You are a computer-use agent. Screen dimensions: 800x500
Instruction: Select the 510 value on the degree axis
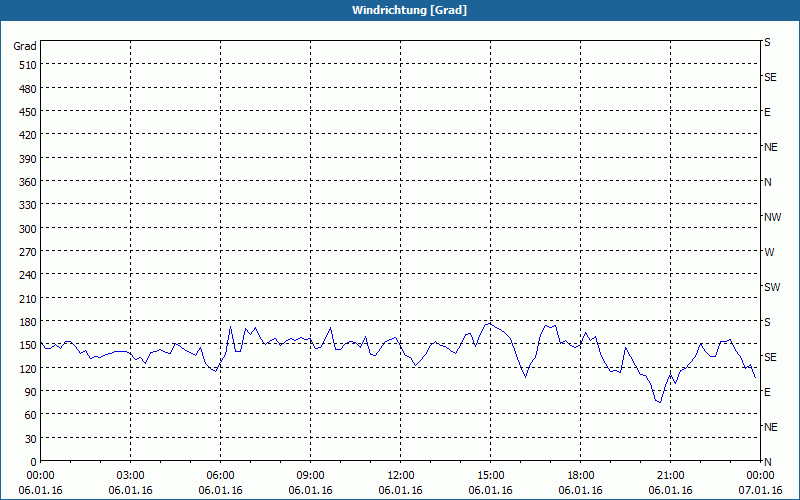click(29, 65)
